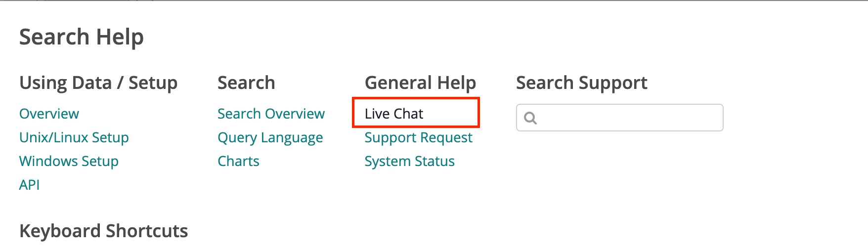The image size is (868, 252).
Task: Open Query Language help
Action: pyautogui.click(x=270, y=138)
